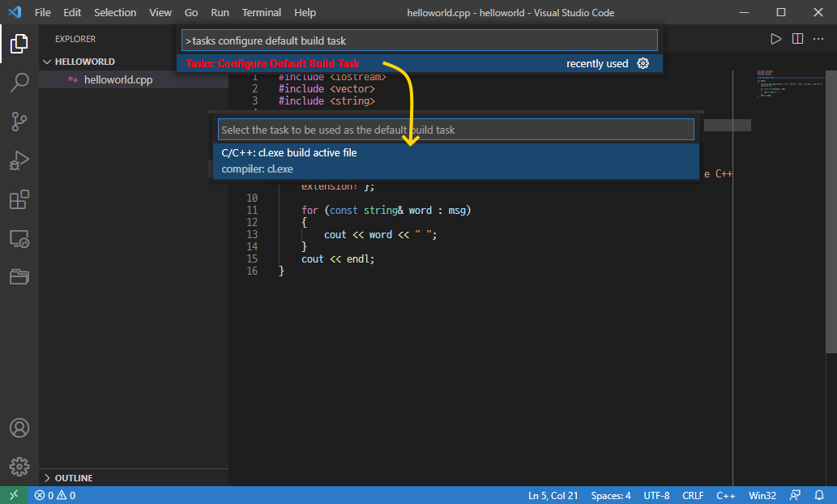Minimize the Visual Studio Code window
The image size is (837, 504).
pos(744,12)
